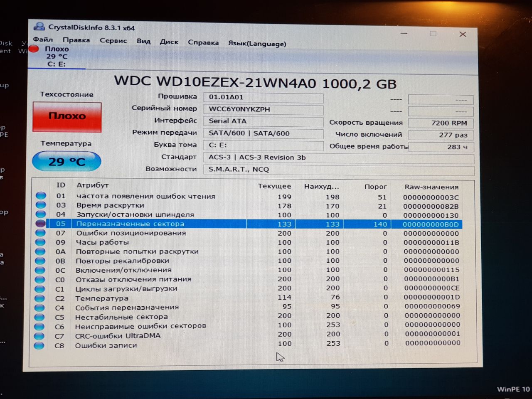
Task: Click the Raw-значения column header
Action: [x=431, y=187]
